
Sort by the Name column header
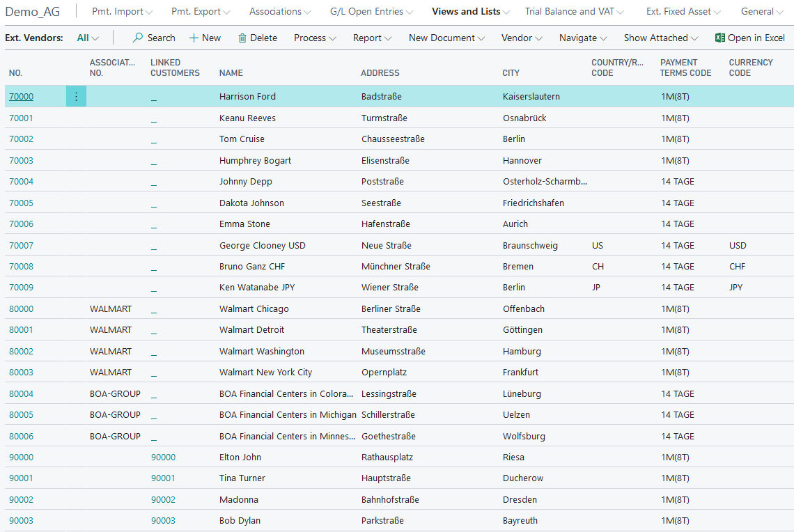point(231,73)
